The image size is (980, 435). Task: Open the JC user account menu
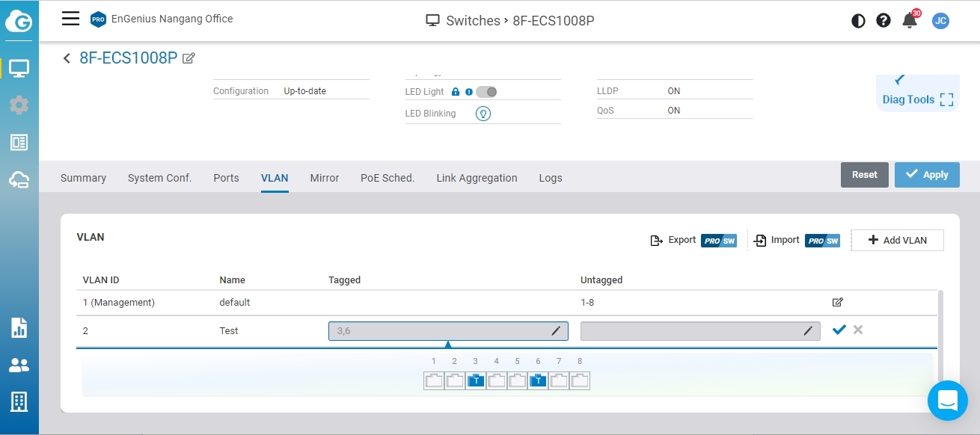940,21
